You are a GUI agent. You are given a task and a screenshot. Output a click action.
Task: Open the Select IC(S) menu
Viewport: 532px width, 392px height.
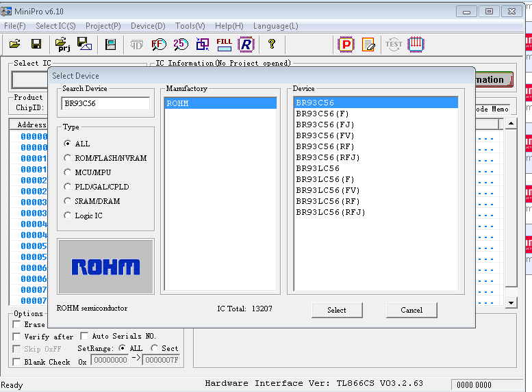click(55, 26)
